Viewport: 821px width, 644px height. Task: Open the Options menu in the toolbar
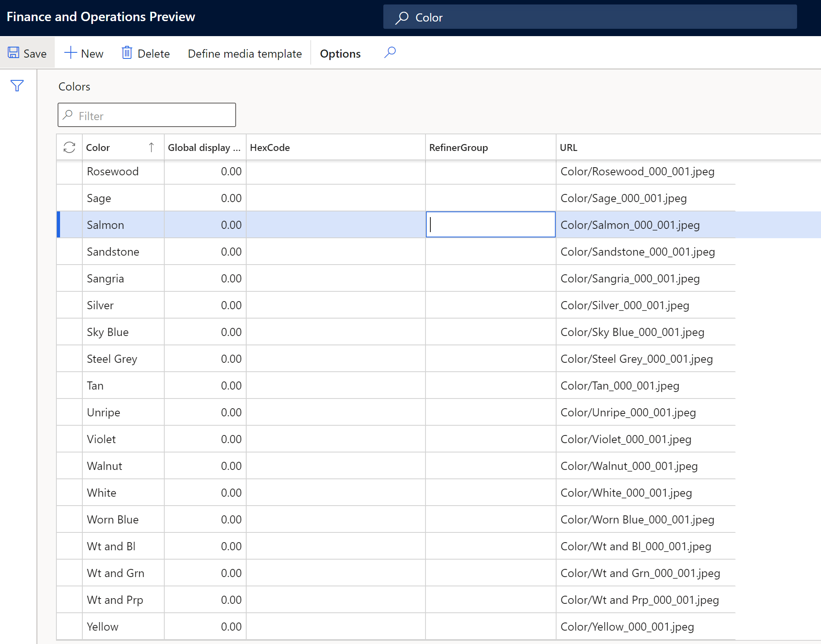click(341, 53)
